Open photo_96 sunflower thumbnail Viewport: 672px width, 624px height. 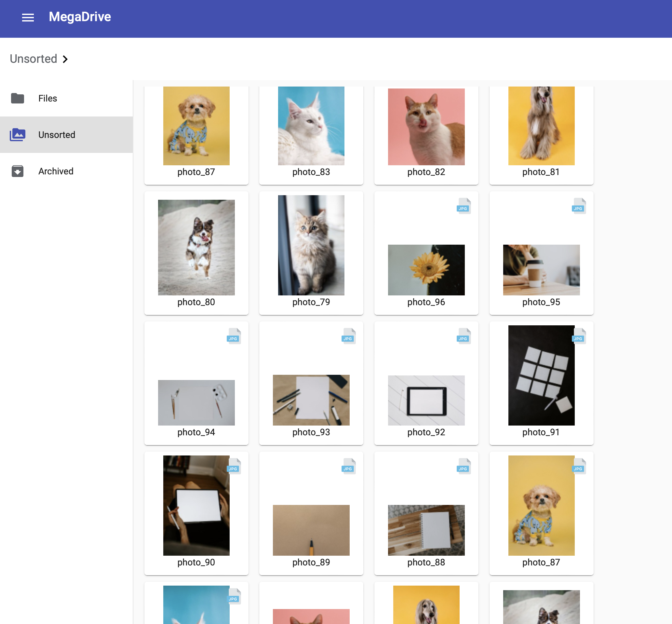click(426, 270)
